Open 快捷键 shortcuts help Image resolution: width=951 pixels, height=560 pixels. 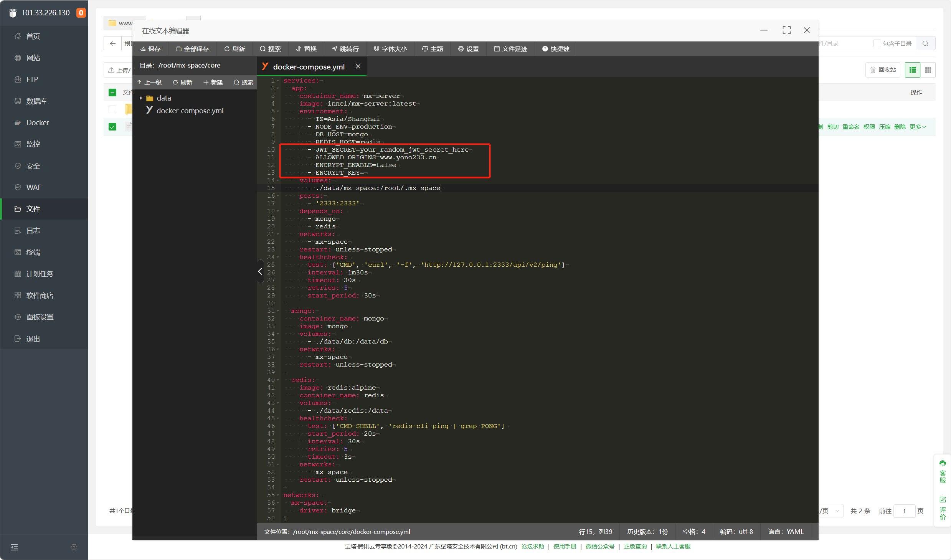coord(556,49)
